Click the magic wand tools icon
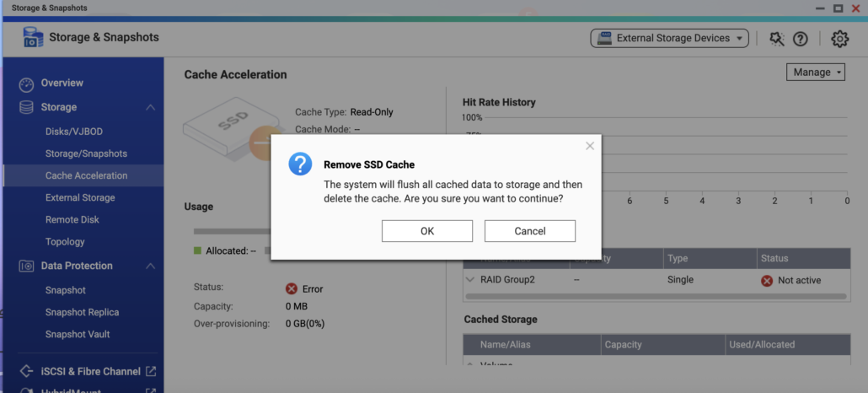Image resolution: width=868 pixels, height=393 pixels. [777, 39]
